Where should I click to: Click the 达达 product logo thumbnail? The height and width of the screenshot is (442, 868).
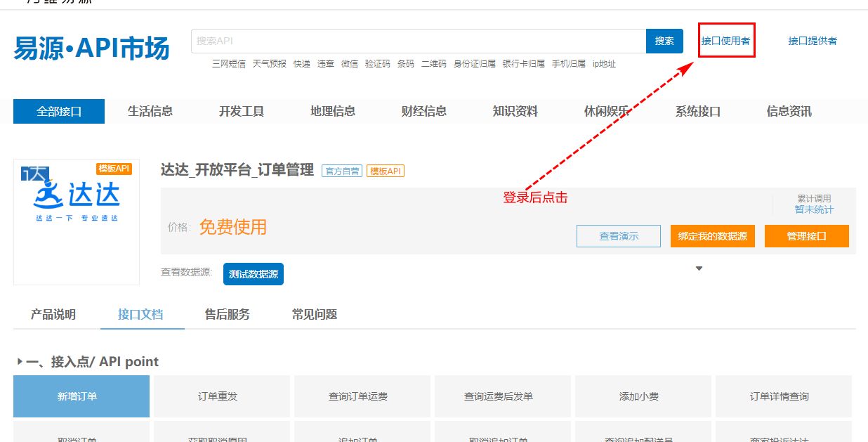click(77, 222)
